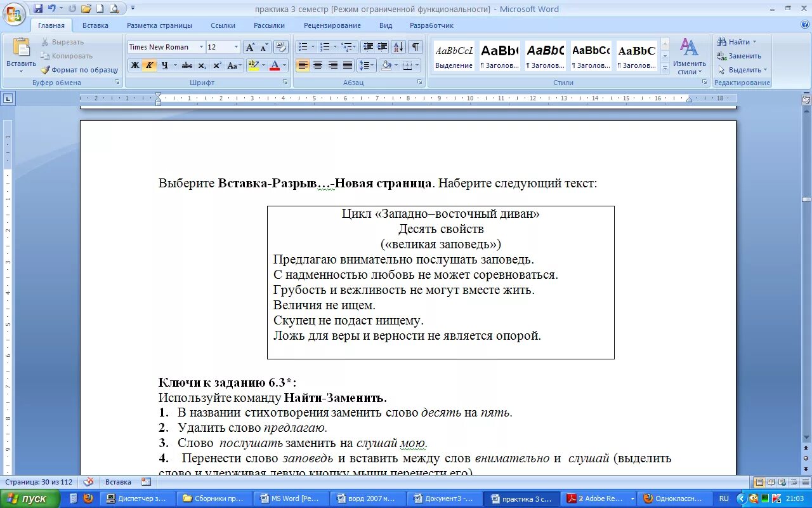Decrease font size with Shrink Font icon
The image size is (812, 508).
pyautogui.click(x=264, y=47)
